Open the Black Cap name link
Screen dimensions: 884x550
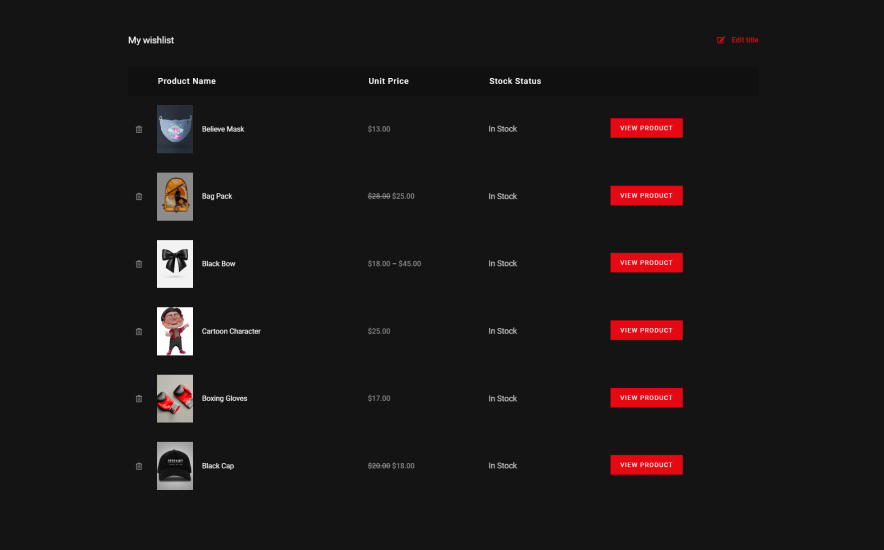tap(218, 466)
